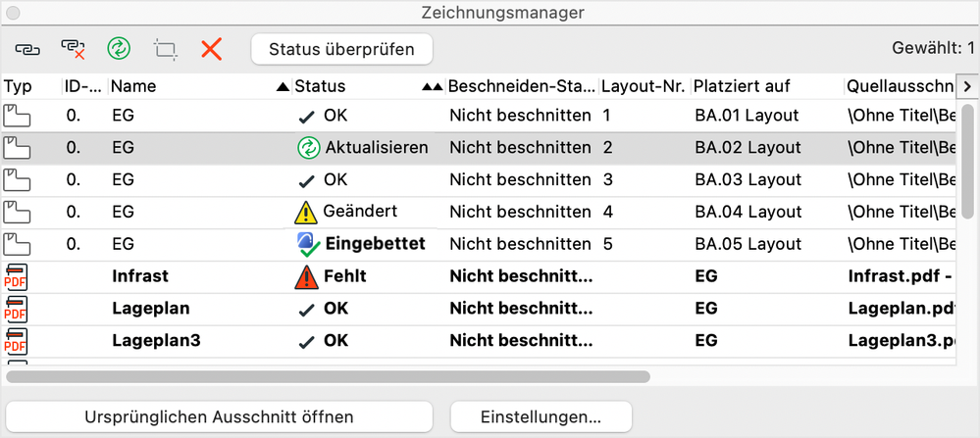Click the break link icon
980x438 pixels.
pos(74,48)
